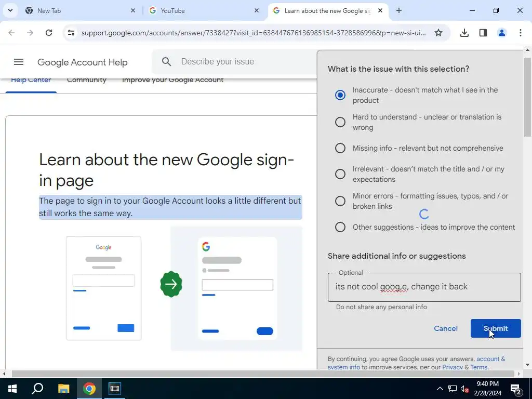Click the search magnifier icon in help bar
The width and height of the screenshot is (532, 399).
pyautogui.click(x=166, y=61)
